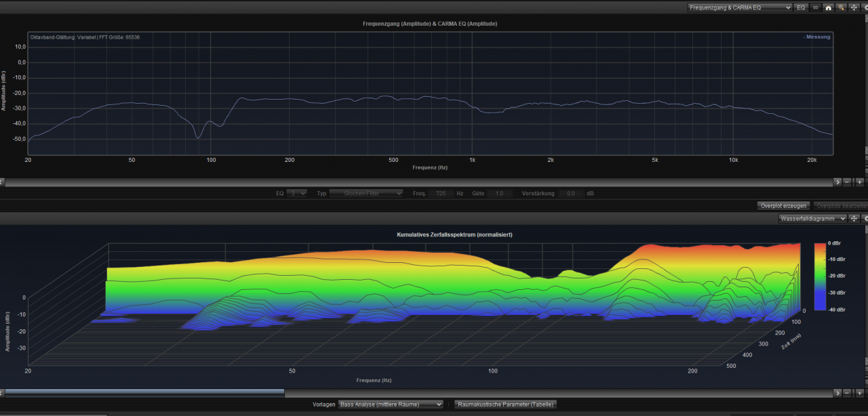This screenshot has height=416, width=868.
Task: Open the Vorlagen 'Bass Analyse' dropdown
Action: point(391,404)
